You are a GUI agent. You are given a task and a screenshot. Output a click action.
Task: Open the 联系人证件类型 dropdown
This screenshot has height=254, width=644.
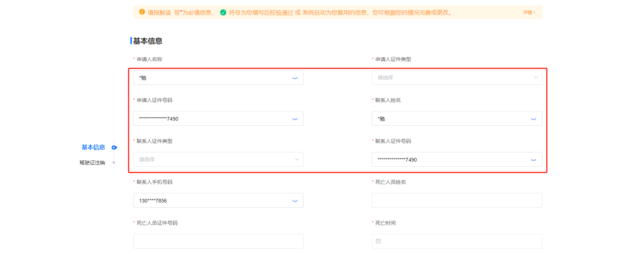coord(218,159)
